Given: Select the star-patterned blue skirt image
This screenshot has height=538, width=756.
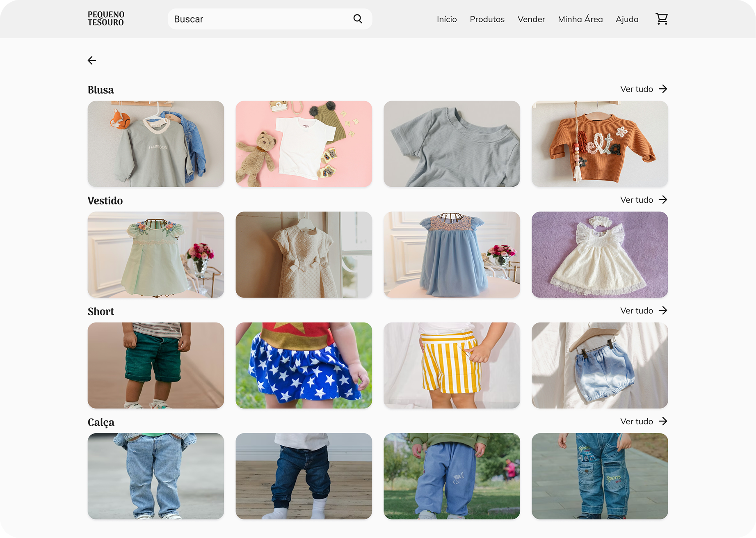Looking at the screenshot, I should click(x=304, y=366).
